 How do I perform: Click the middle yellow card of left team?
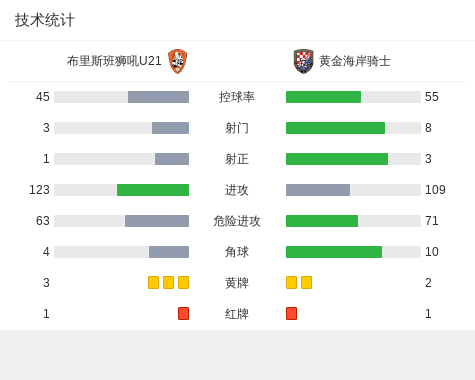pyautogui.click(x=168, y=283)
